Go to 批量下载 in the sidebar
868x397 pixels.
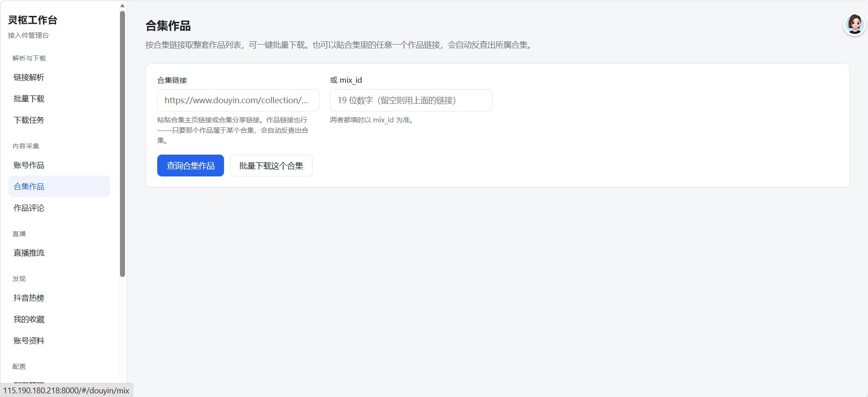pos(59,99)
